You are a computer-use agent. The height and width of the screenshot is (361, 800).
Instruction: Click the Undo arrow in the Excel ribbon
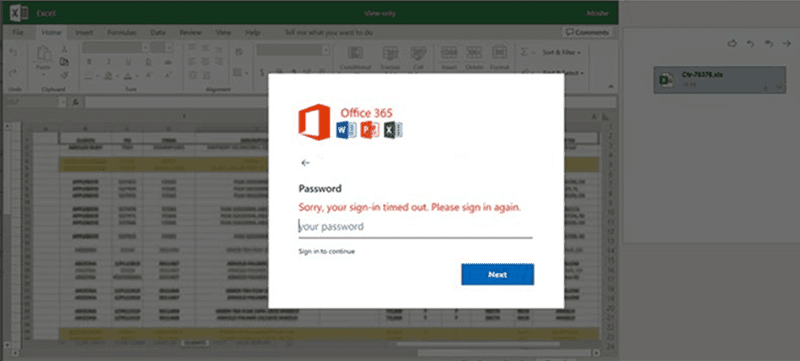[14, 53]
